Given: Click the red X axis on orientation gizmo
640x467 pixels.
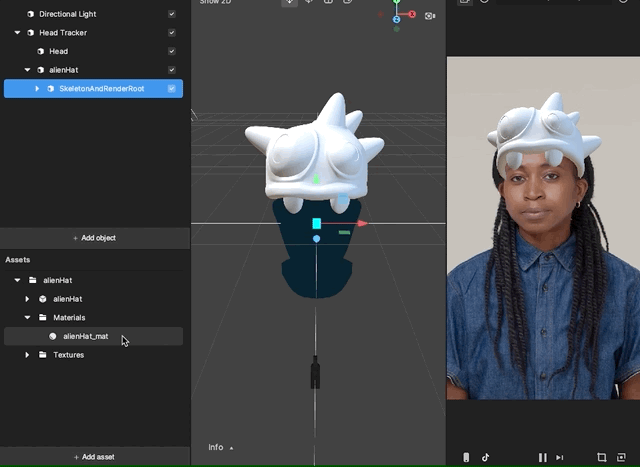Looking at the screenshot, I should (412, 14).
